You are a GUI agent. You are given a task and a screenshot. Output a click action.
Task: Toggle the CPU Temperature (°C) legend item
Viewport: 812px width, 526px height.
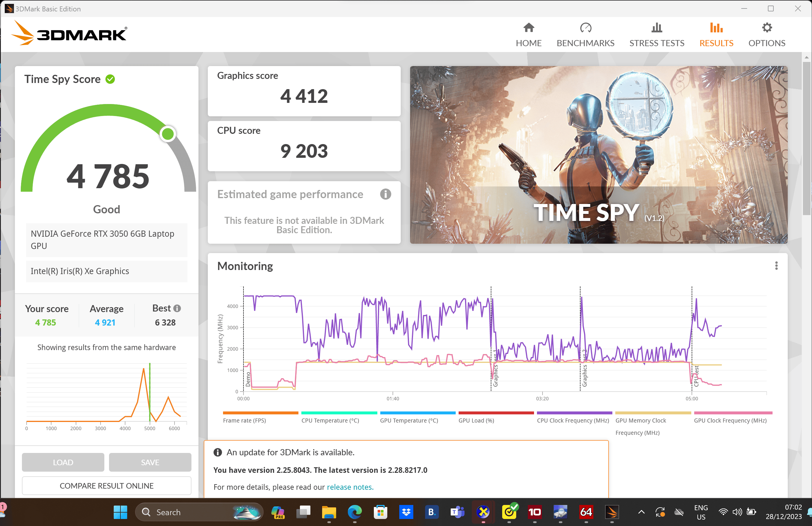click(x=339, y=418)
